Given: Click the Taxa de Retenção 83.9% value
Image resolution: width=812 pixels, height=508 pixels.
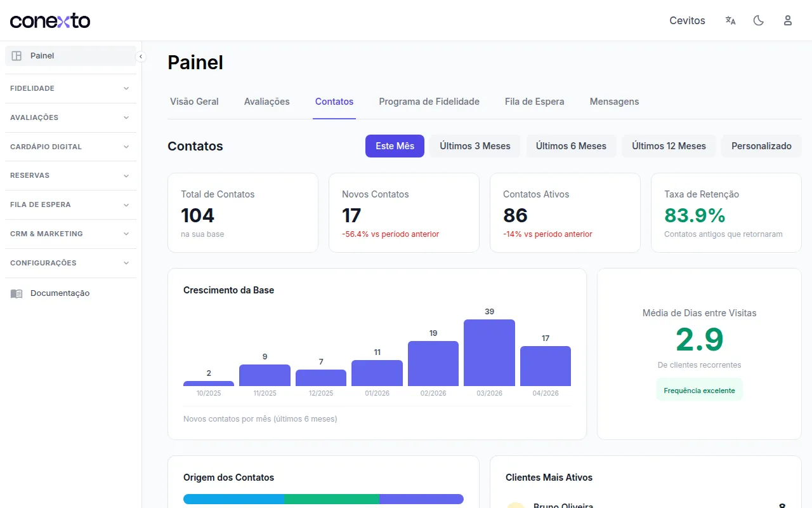Looking at the screenshot, I should point(695,215).
